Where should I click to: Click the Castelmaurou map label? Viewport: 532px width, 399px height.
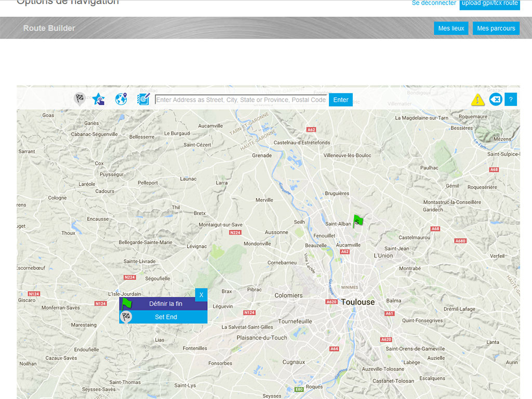pos(414,237)
